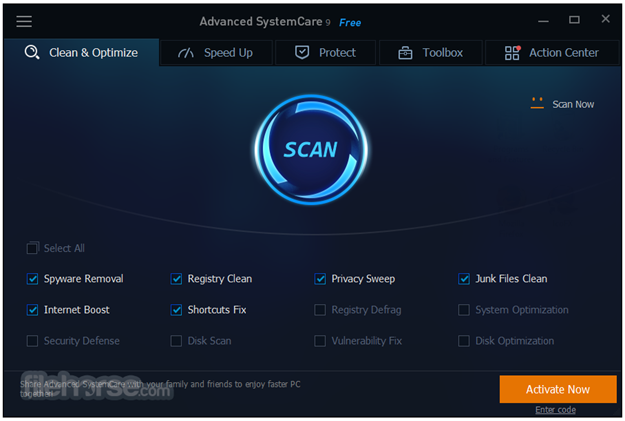Click the Protect shield icon

(x=302, y=52)
